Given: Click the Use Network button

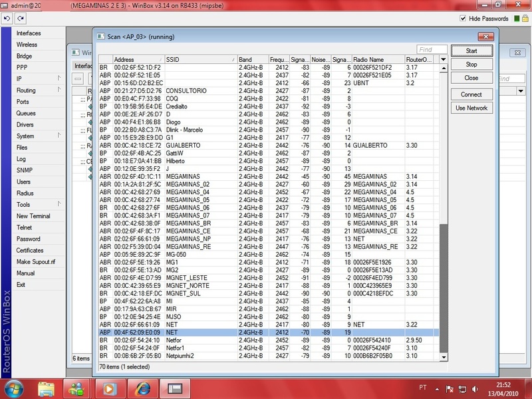Looking at the screenshot, I should 471,108.
